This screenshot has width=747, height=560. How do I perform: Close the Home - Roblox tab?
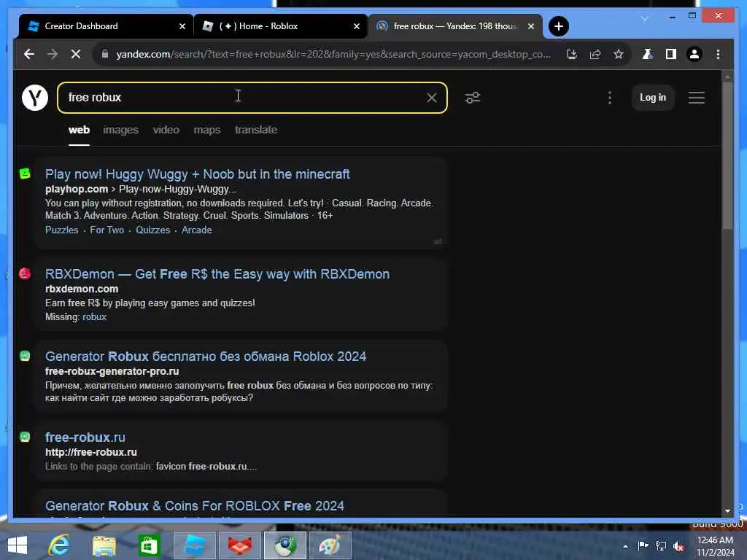[356, 27]
